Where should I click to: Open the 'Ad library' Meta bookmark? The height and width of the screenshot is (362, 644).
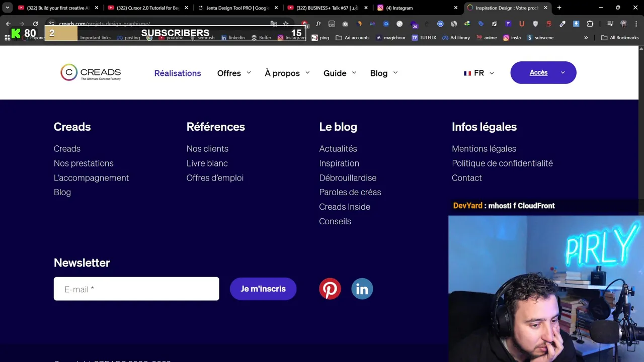(x=456, y=38)
